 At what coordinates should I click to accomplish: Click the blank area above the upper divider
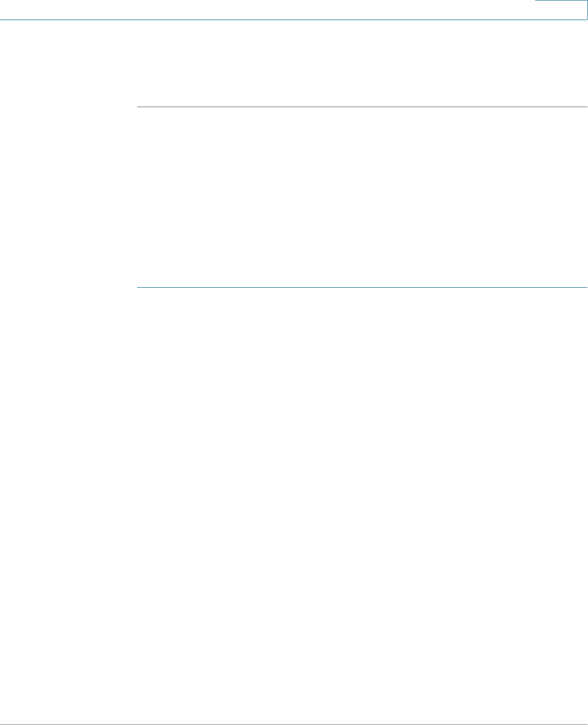coord(362,64)
